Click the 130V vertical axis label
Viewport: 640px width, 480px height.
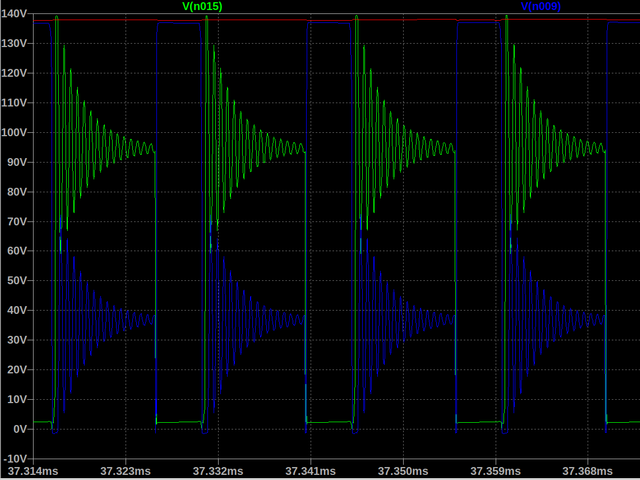pyautogui.click(x=15, y=44)
